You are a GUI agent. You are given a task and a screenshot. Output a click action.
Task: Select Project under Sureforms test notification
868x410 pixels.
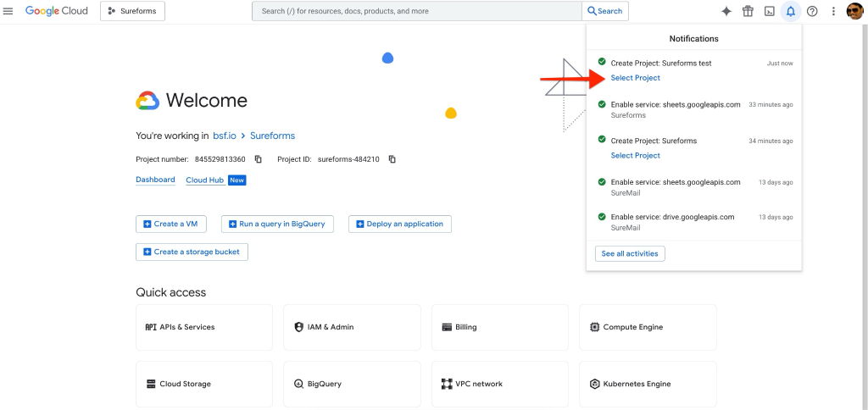pos(635,78)
